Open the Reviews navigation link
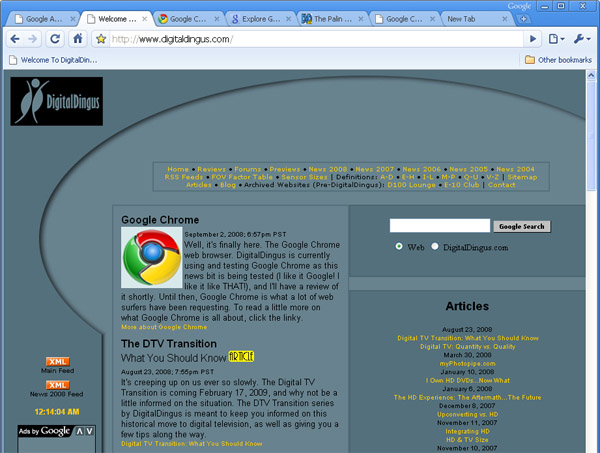The image size is (600, 453). pos(212,169)
